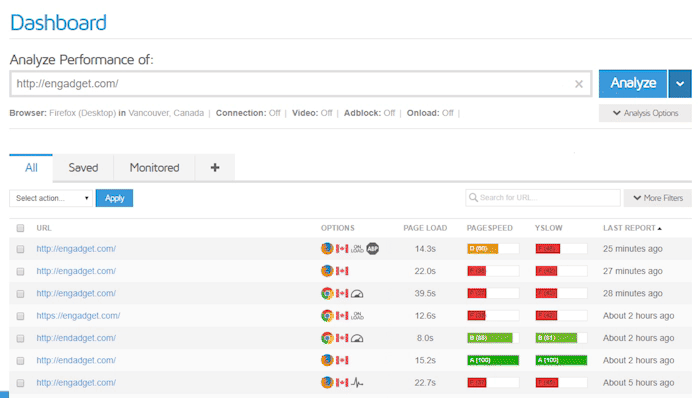Click Firefox icon in the 15.2s row
This screenshot has width=698, height=398.
click(327, 360)
